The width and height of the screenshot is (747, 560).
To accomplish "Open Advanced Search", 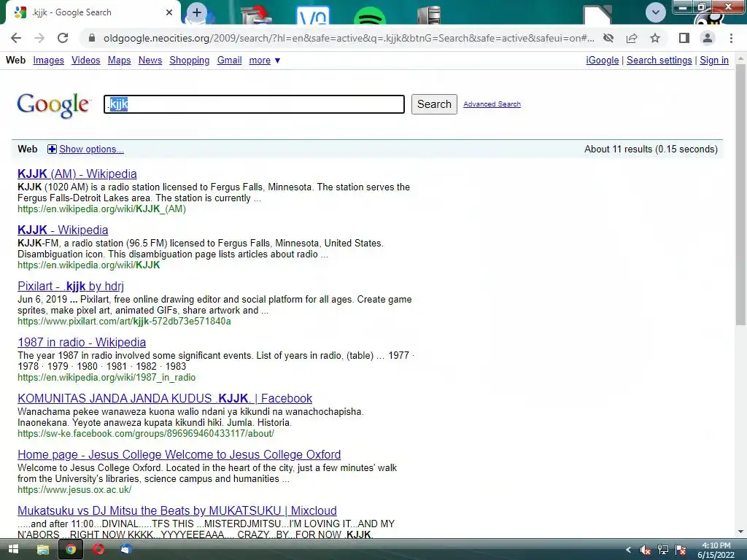I will (492, 104).
